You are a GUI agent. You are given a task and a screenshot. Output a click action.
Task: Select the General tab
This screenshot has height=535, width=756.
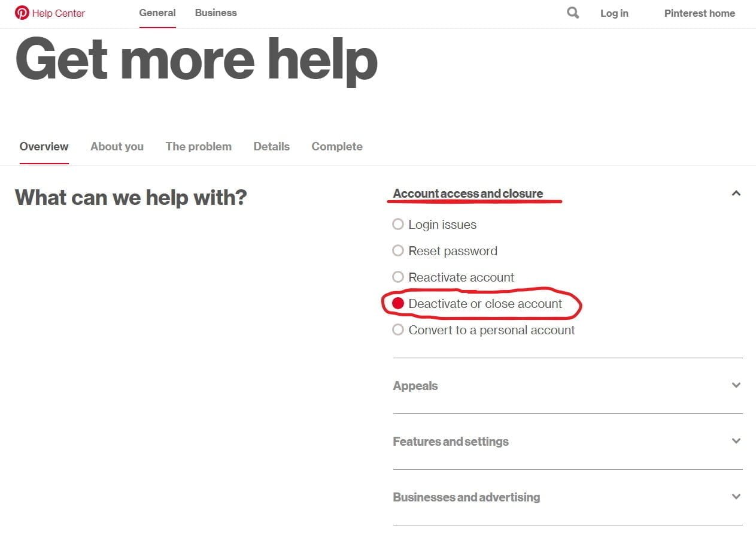pos(157,13)
